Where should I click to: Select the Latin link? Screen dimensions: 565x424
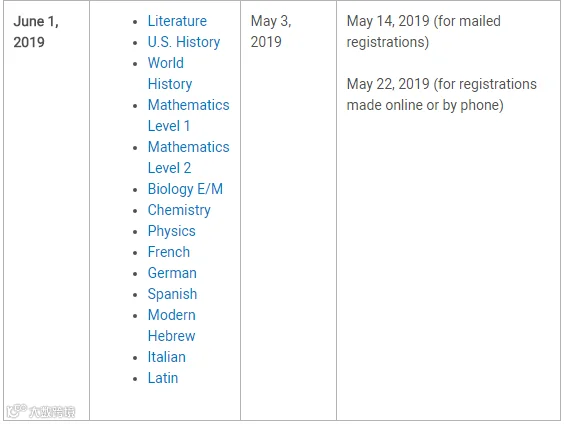pyautogui.click(x=163, y=378)
